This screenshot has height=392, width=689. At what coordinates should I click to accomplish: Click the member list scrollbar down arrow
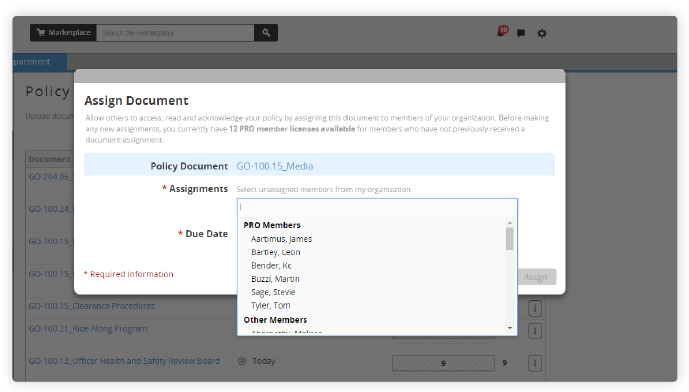tap(510, 328)
